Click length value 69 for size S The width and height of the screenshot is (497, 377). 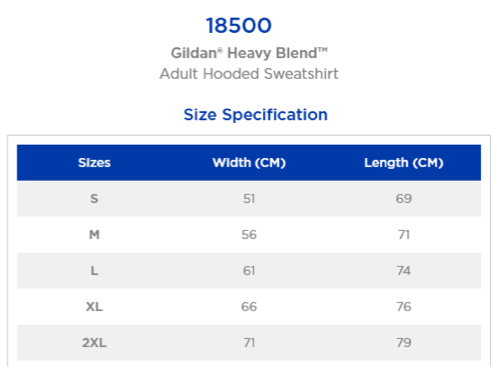(404, 199)
